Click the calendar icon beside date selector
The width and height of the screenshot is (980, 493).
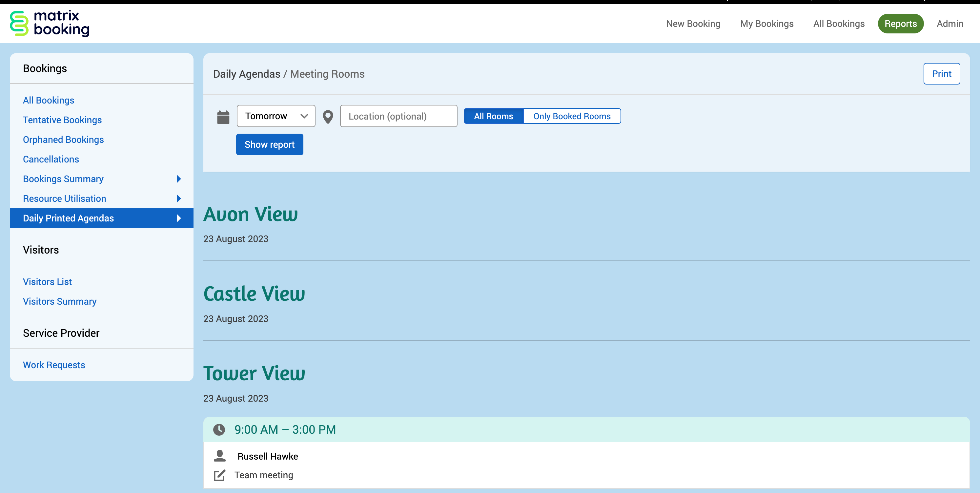(223, 117)
